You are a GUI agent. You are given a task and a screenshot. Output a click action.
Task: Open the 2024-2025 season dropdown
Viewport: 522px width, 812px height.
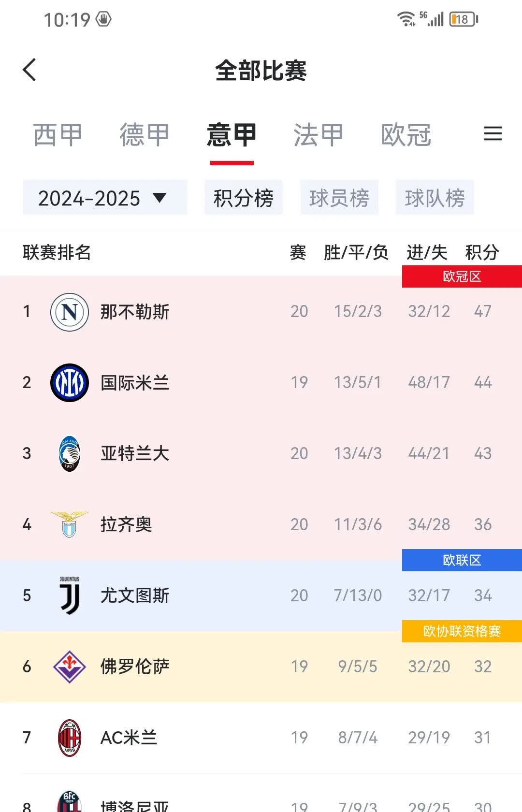(104, 198)
